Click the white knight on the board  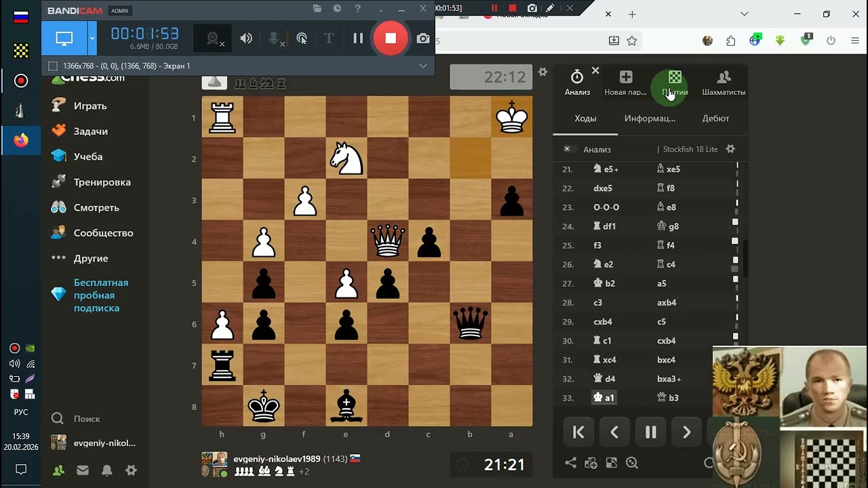[347, 159]
